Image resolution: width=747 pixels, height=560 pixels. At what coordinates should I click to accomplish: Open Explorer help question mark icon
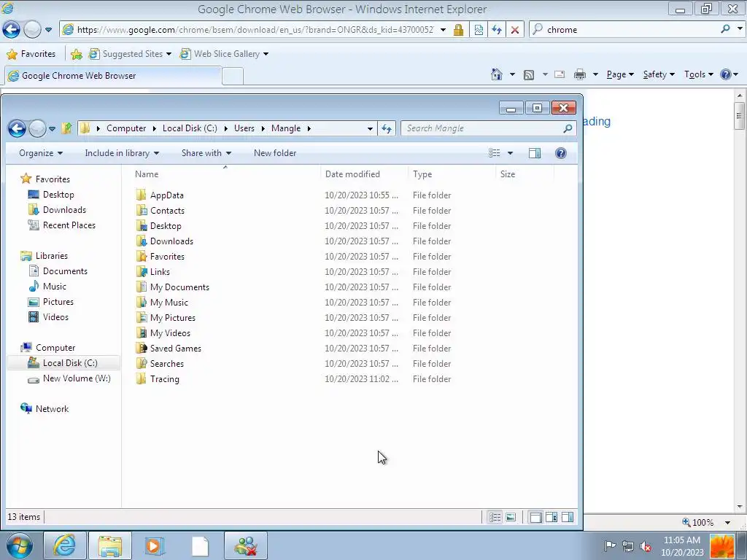561,153
